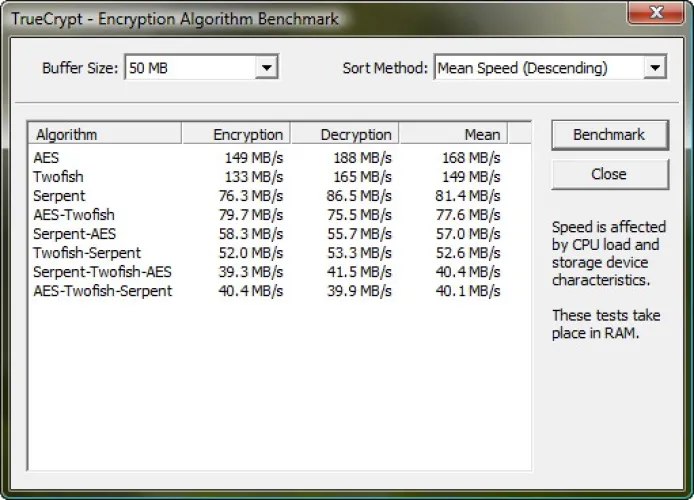Image resolution: width=694 pixels, height=500 pixels.
Task: Click the Buffer Size label
Action: pos(80,68)
